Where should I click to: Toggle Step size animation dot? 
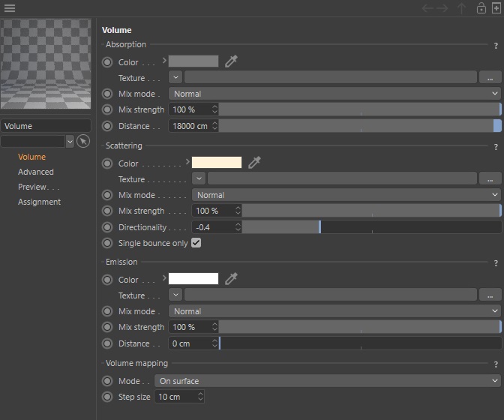coord(107,397)
